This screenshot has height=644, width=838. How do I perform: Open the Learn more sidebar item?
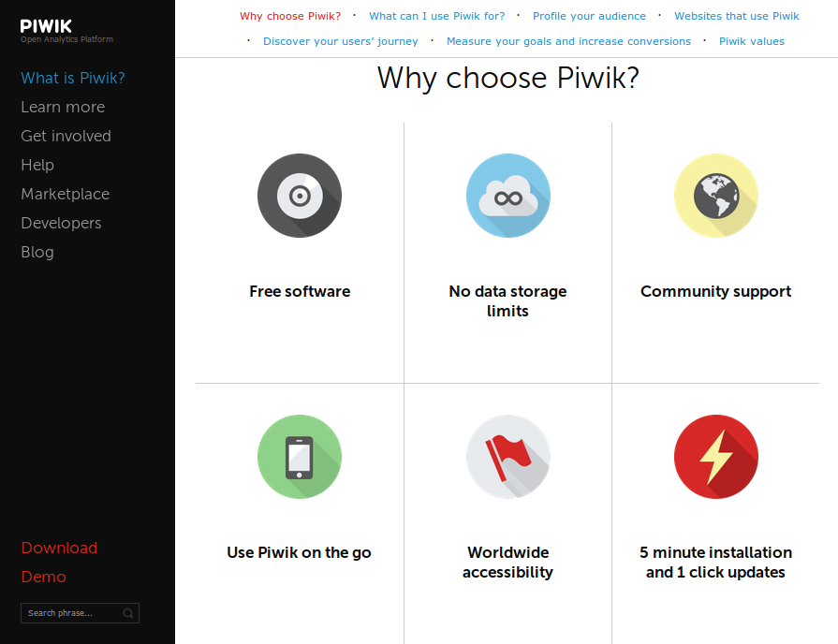63,107
